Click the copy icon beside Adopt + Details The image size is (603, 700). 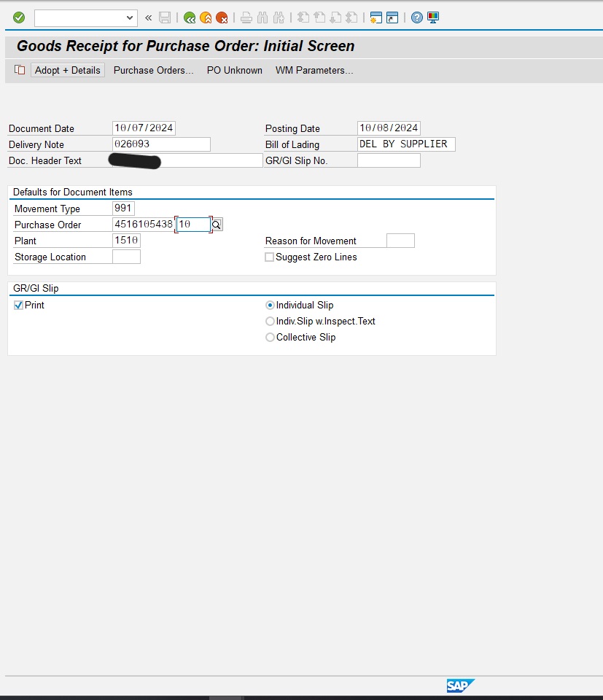[20, 70]
